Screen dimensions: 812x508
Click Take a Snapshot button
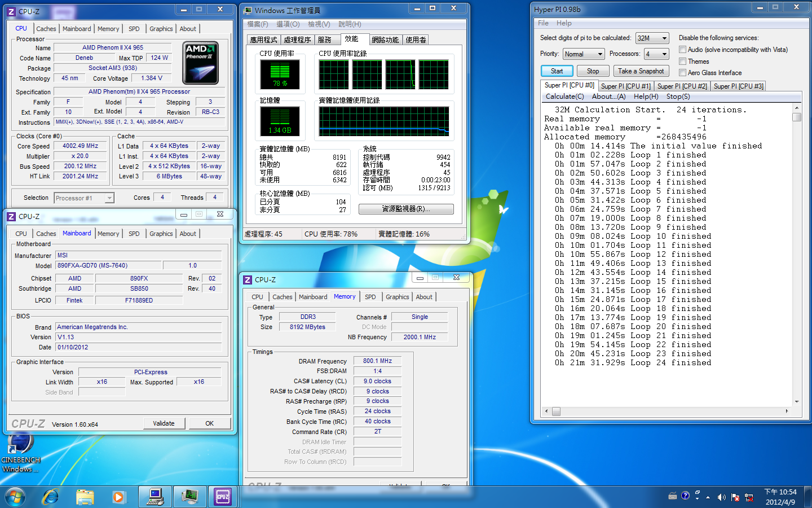coord(641,71)
